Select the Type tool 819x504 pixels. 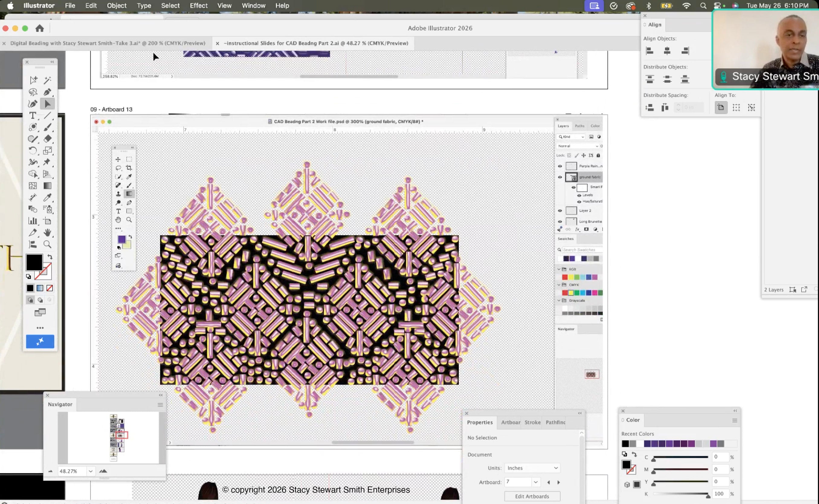33,116
